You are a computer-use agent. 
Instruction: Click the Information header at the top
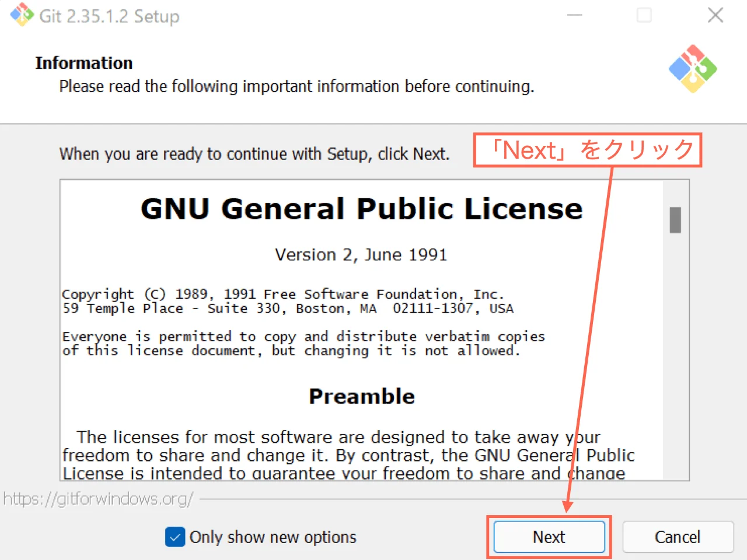tap(84, 62)
